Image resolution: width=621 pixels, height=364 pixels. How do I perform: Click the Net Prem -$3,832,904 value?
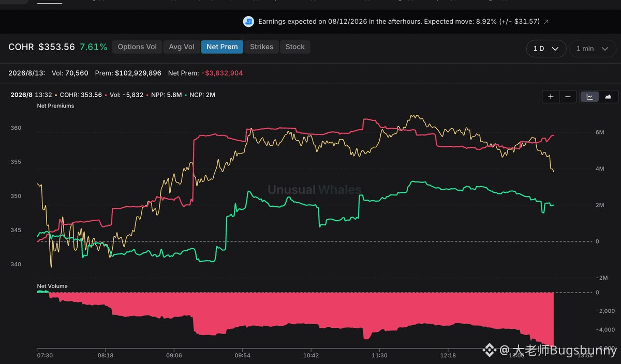coord(205,73)
